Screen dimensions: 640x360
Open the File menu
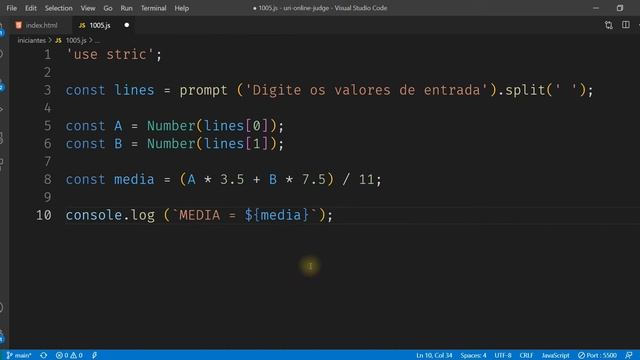11,8
